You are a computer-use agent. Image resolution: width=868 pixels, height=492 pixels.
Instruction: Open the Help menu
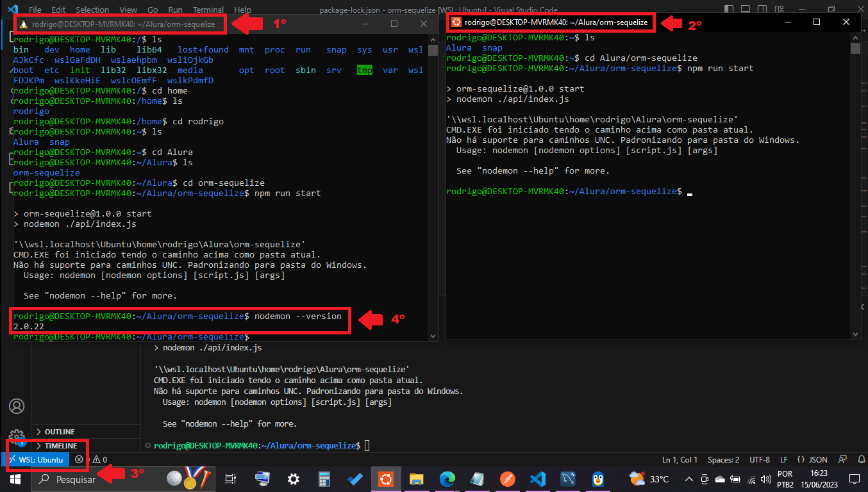(243, 10)
